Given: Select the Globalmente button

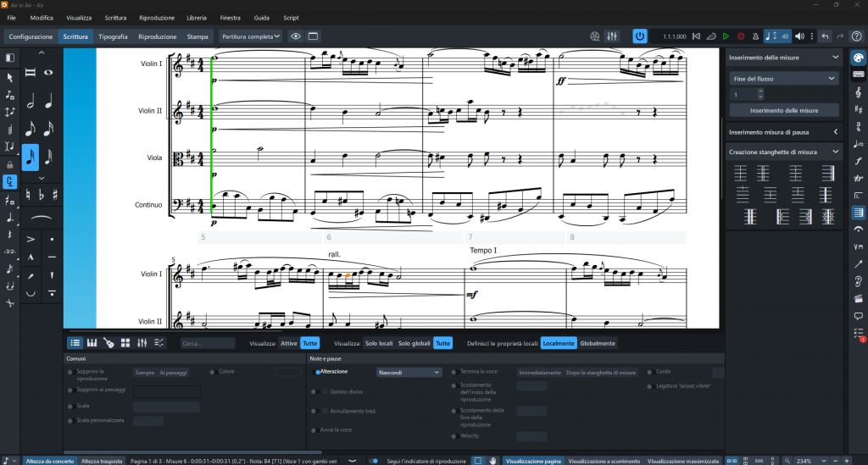Looking at the screenshot, I should click(598, 343).
